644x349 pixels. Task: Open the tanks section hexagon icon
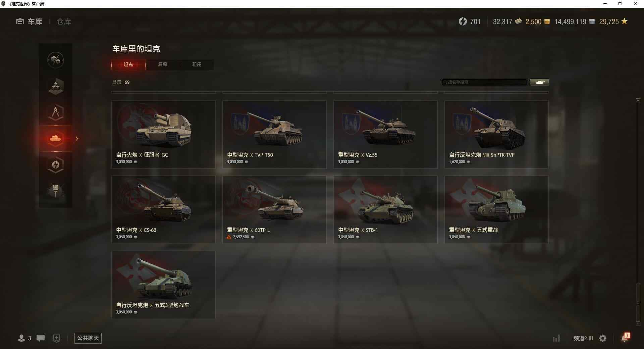click(56, 138)
